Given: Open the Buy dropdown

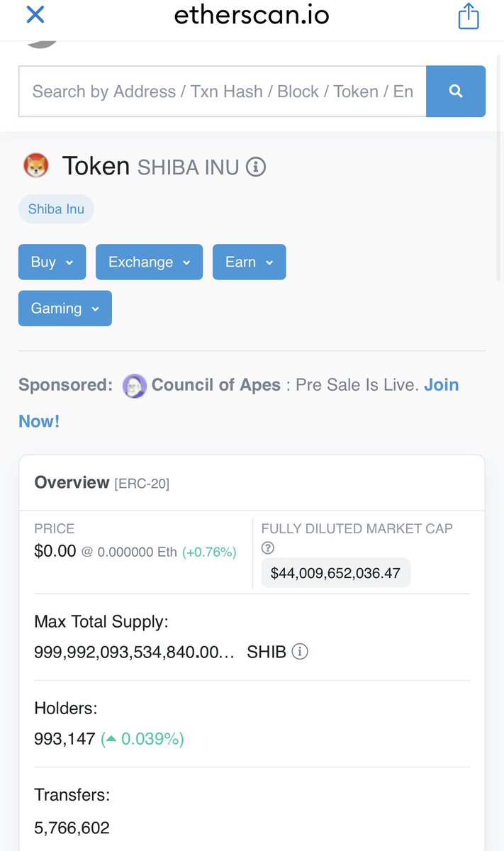Looking at the screenshot, I should coord(52,262).
